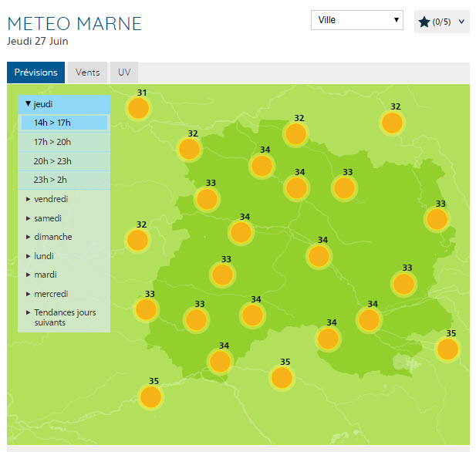476x452 pixels.
Task: Click the 35 sun at the bottom center of the map
Action: pyautogui.click(x=282, y=378)
